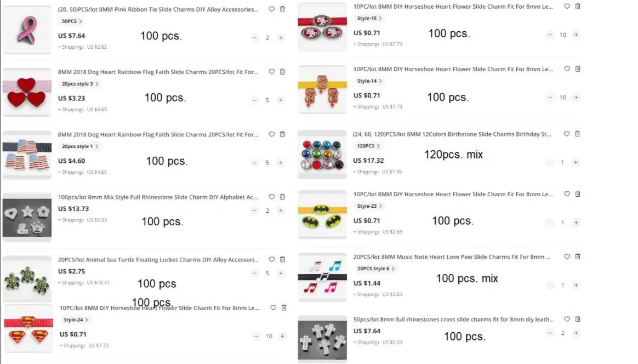Expand the 120PCS option dropdown

coord(367,146)
